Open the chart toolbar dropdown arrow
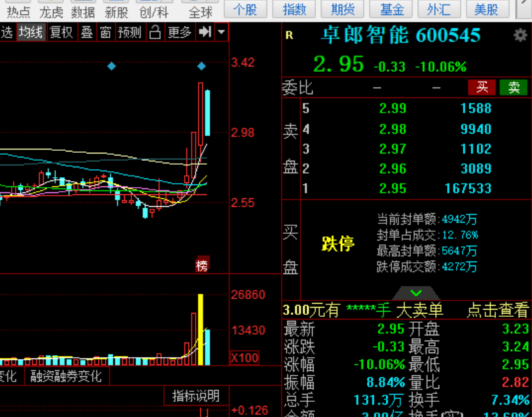The height and width of the screenshot is (417, 532). click(221, 32)
